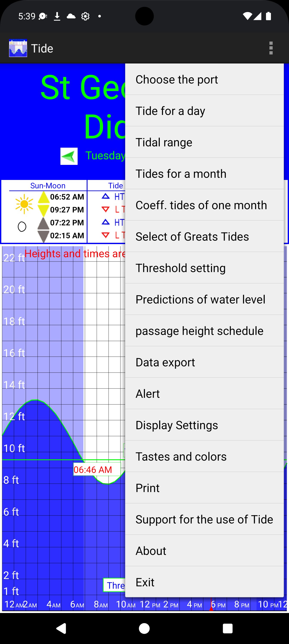
Task: Choose Threshold setting in the menu
Action: (x=204, y=268)
